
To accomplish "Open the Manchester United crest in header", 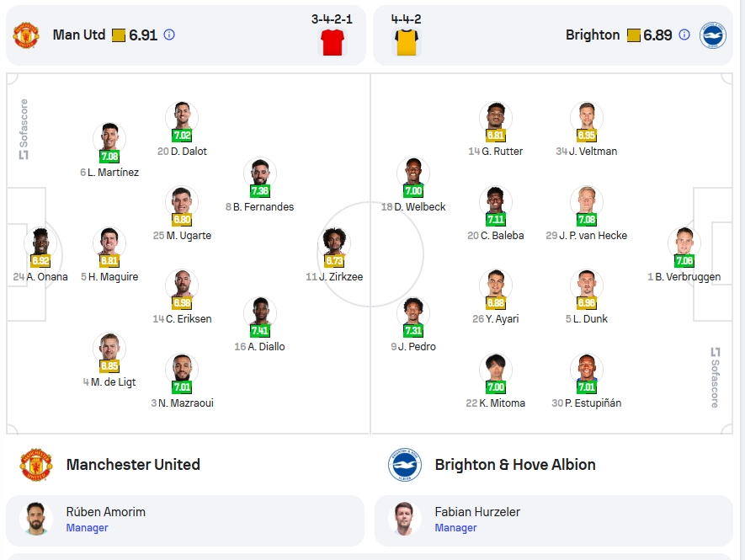I will coord(26,35).
